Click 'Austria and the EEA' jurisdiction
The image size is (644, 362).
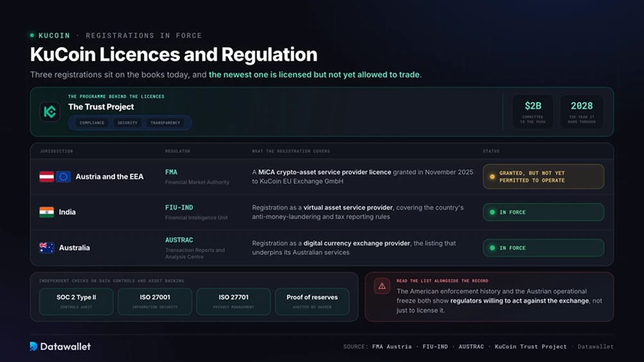pyautogui.click(x=109, y=177)
